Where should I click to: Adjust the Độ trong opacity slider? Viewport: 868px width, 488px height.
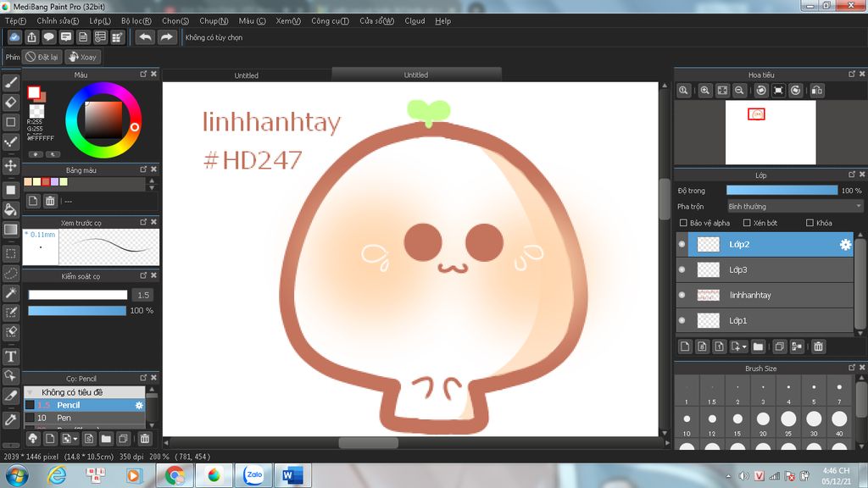[782, 191]
